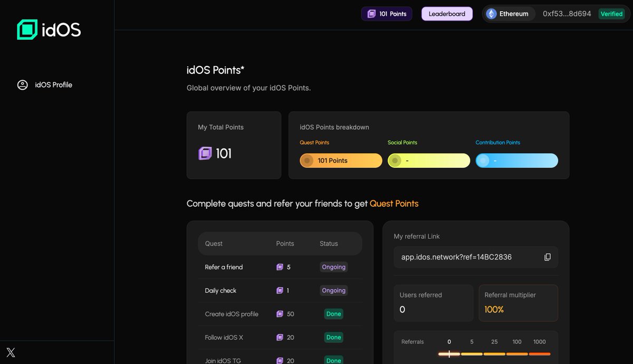Click the Quest column header
Viewport: 633px width, 364px height.
214,244
